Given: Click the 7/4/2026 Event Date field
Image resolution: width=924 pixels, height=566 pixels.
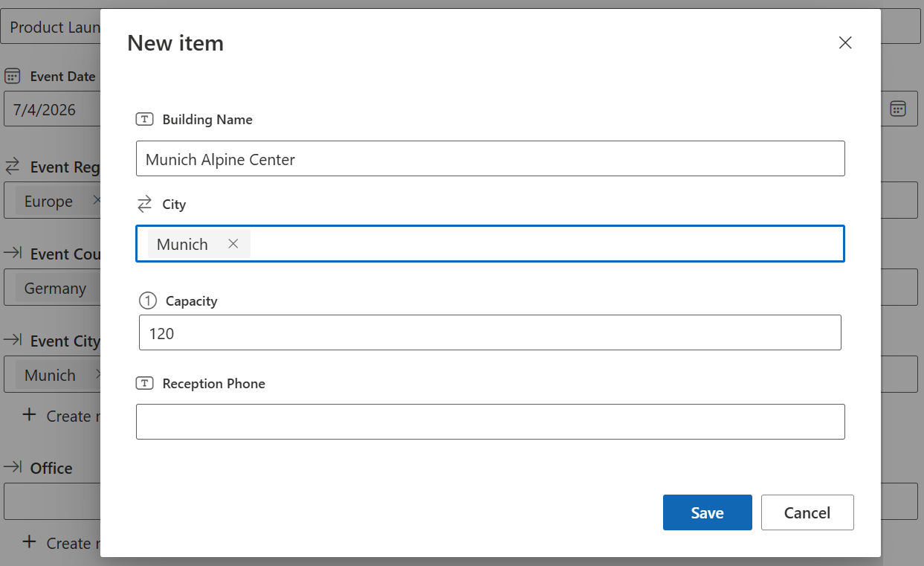Looking at the screenshot, I should (x=52, y=110).
